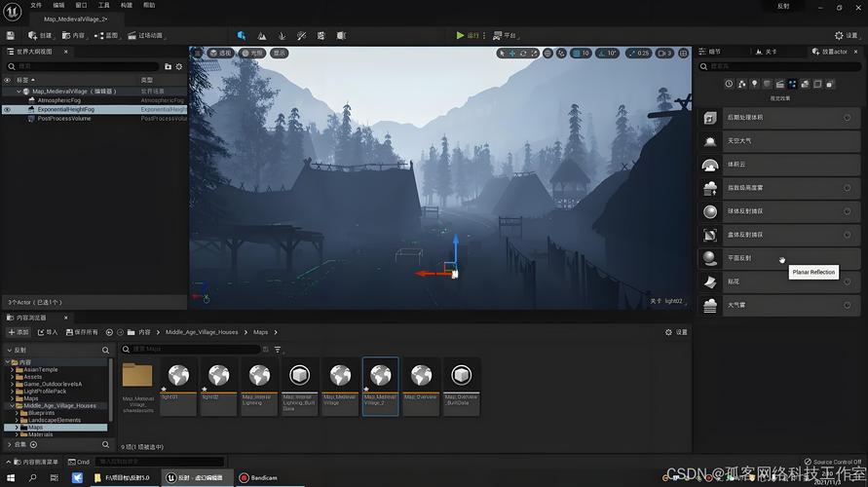Select the Selection mode icon in toolbar

(242, 35)
